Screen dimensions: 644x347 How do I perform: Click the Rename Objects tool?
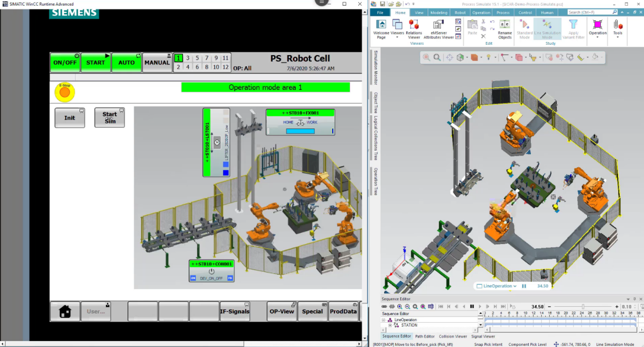pos(505,29)
